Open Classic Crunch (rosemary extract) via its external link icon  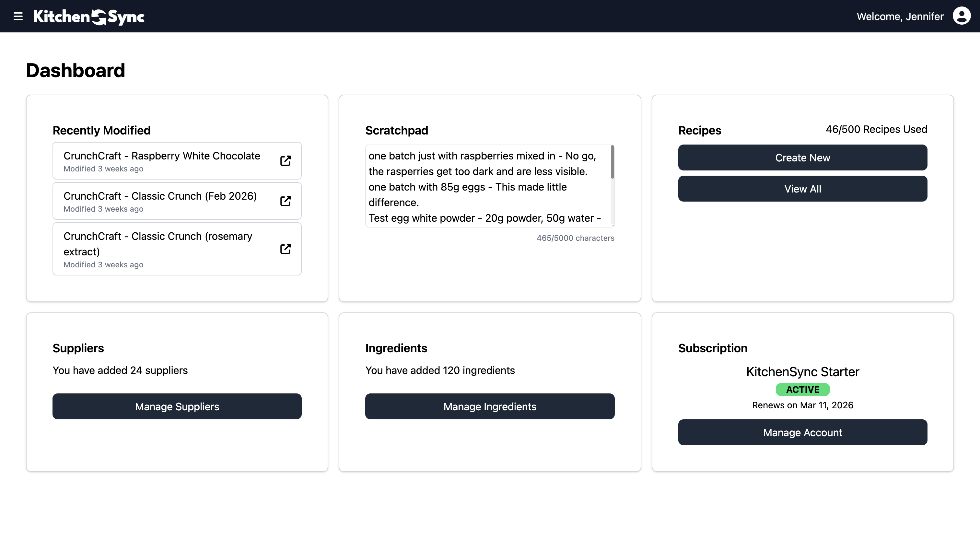[x=285, y=249]
